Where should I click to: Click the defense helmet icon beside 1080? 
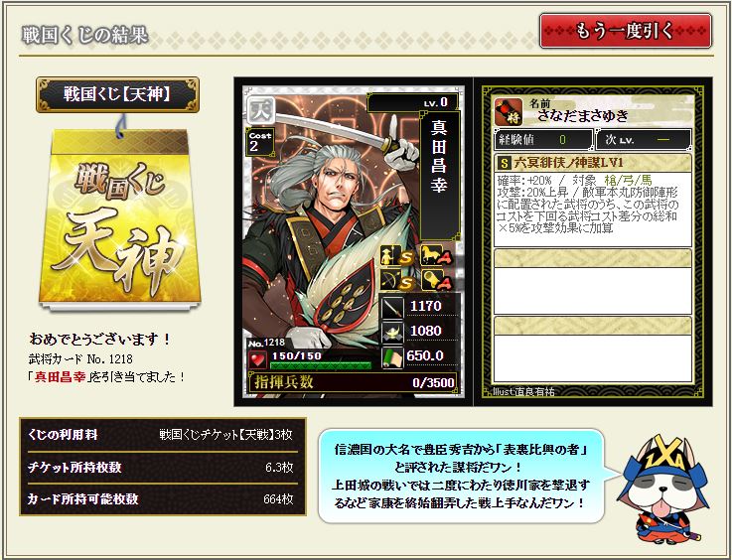[x=392, y=332]
